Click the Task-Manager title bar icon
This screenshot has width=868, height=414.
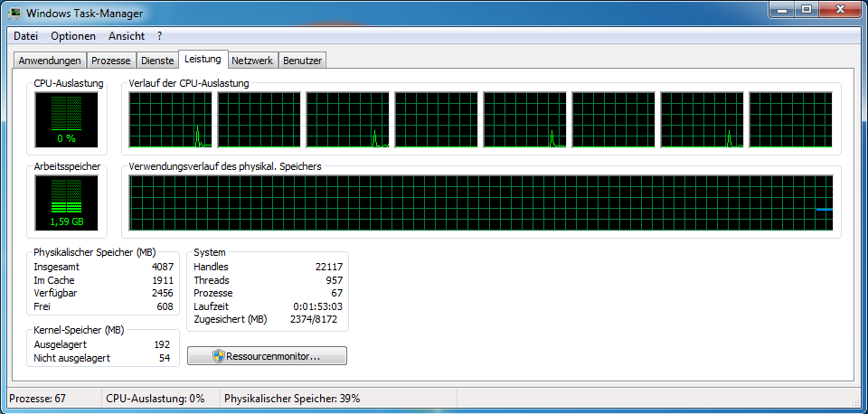[x=14, y=13]
